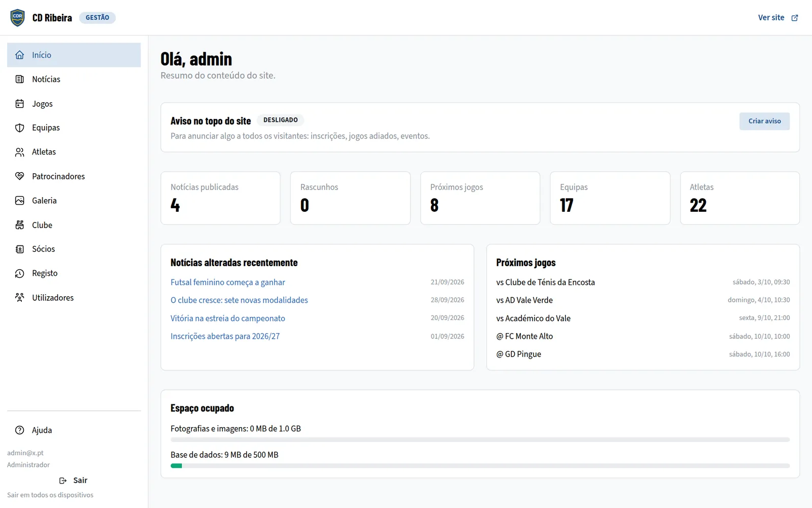Click the people icon beside Atletas
812x508 pixels.
click(x=20, y=152)
